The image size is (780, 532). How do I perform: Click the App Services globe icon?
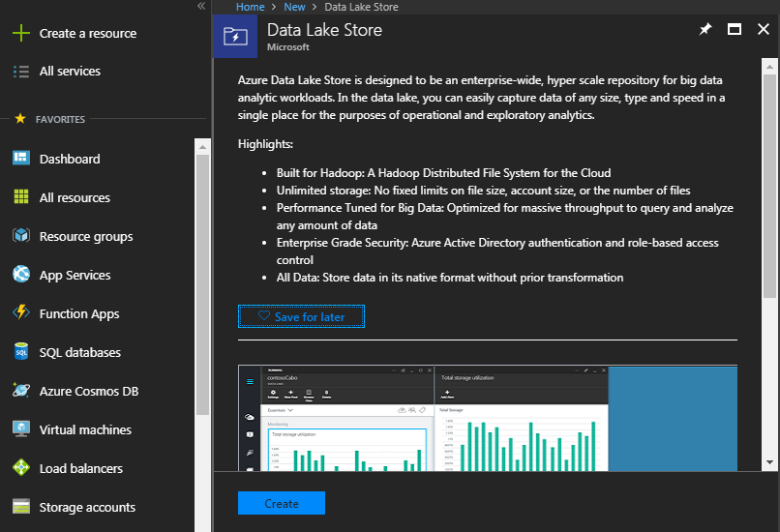tap(21, 274)
